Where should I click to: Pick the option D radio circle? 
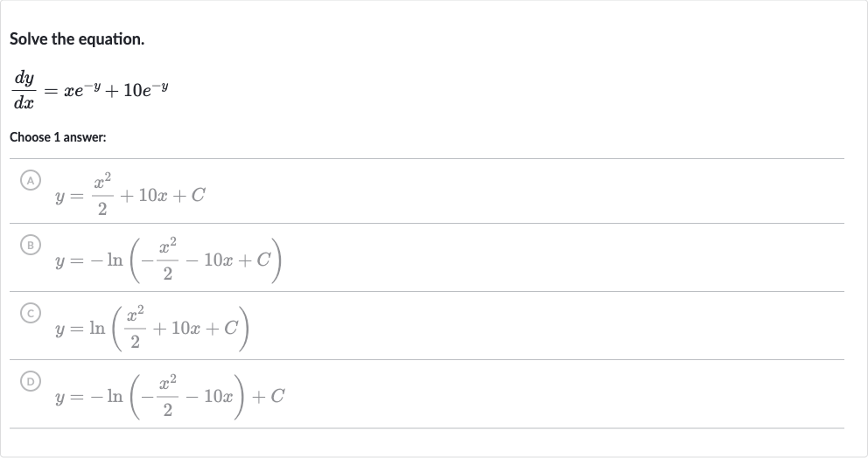tap(31, 381)
